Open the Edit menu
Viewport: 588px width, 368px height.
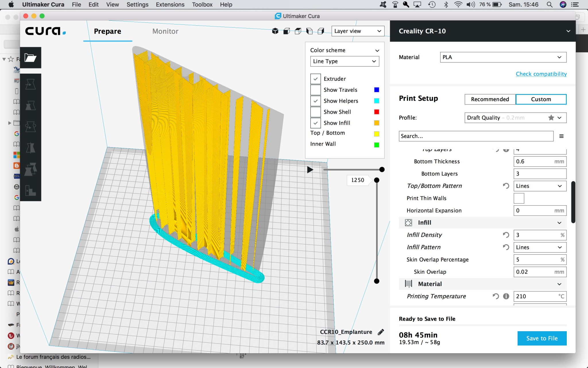click(x=94, y=5)
